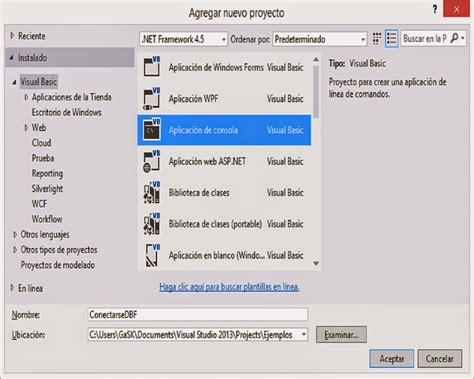Viewport: 474px width, 379px height.
Task: Expand the Web tree node
Action: click(x=26, y=128)
